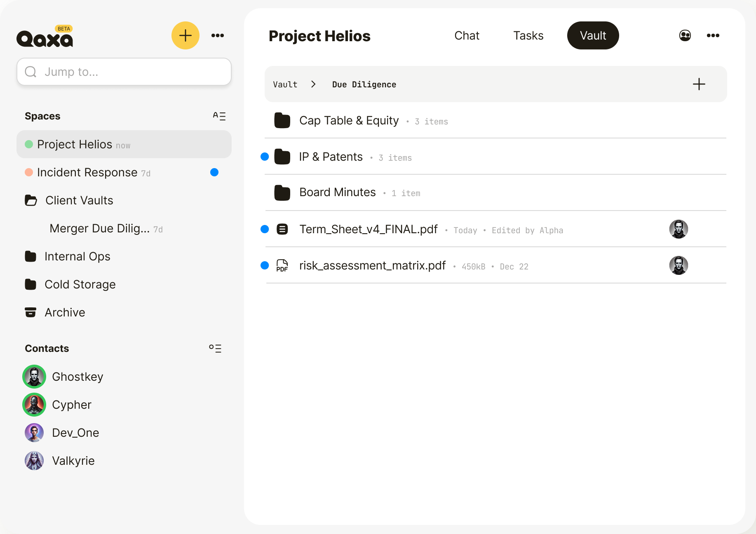
Task: Open the members icon in header
Action: pos(685,35)
